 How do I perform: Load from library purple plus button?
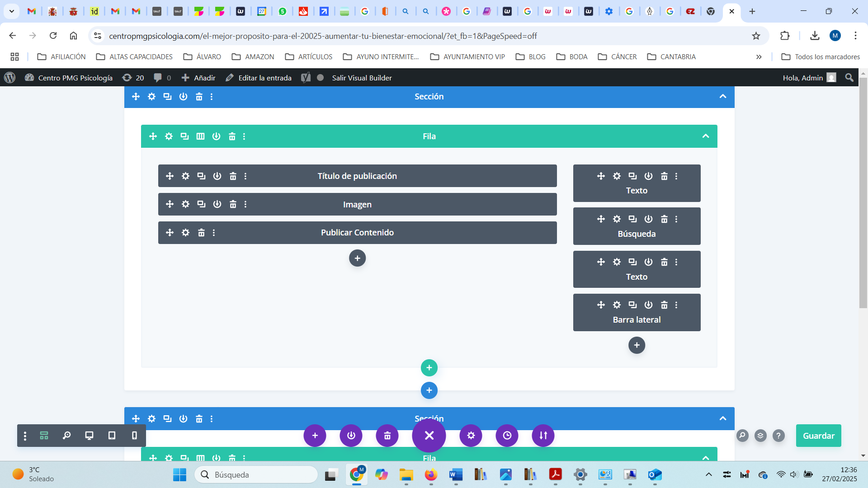(x=315, y=436)
